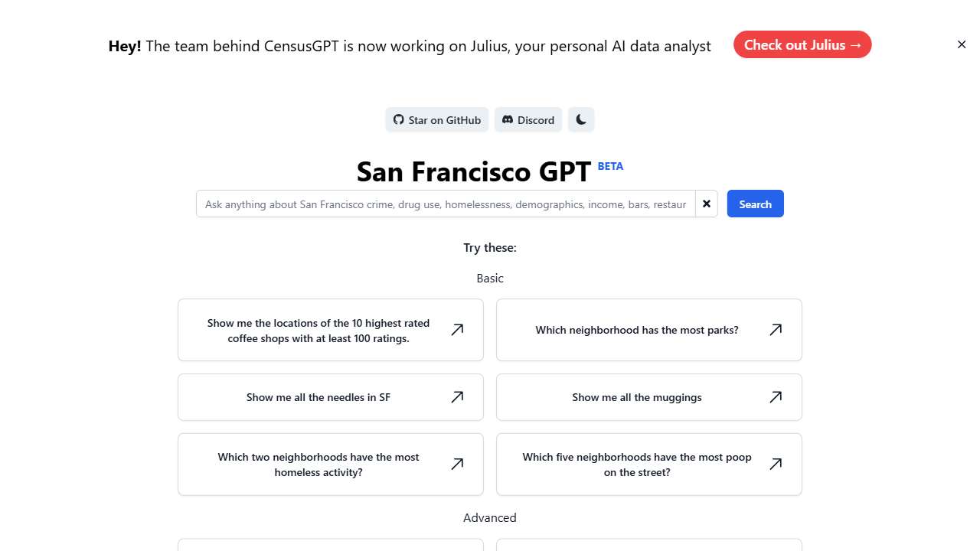The height and width of the screenshot is (551, 980).
Task: Click the arrow on the coffee shops suggestion
Action: coord(457,329)
